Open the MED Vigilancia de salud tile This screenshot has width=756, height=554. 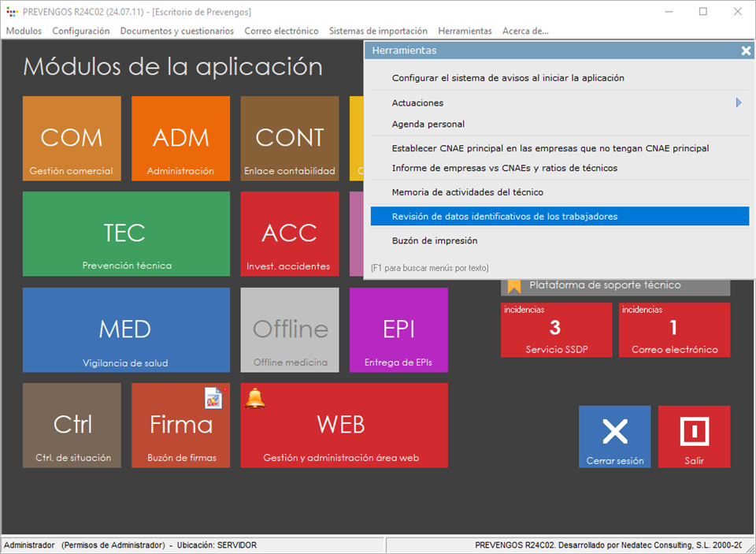pyautogui.click(x=126, y=329)
